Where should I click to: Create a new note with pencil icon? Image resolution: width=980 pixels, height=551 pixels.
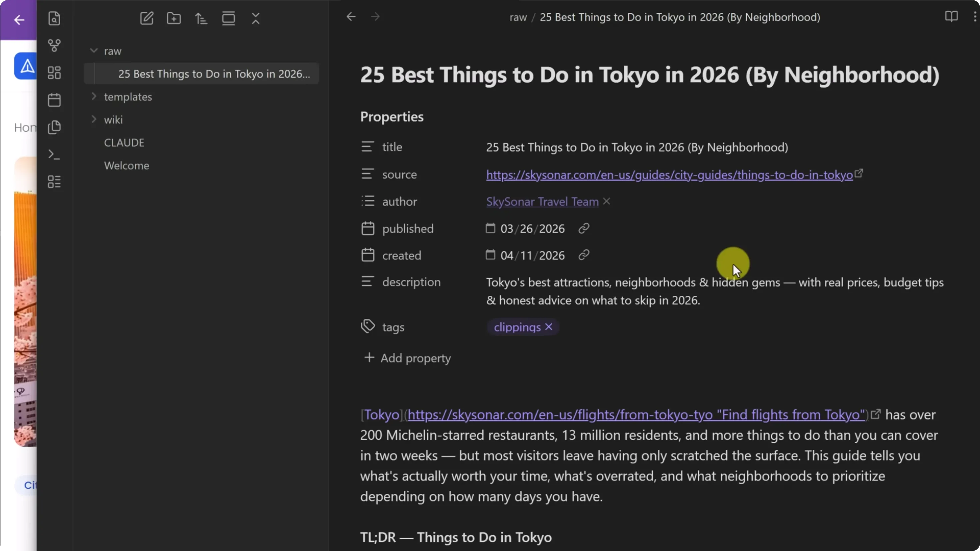[x=146, y=18]
